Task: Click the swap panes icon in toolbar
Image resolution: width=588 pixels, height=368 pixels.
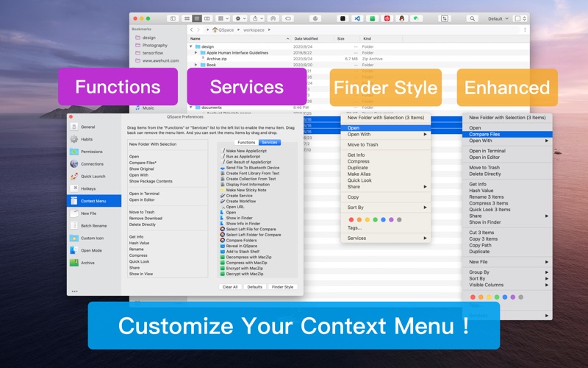Action: pyautogui.click(x=445, y=18)
